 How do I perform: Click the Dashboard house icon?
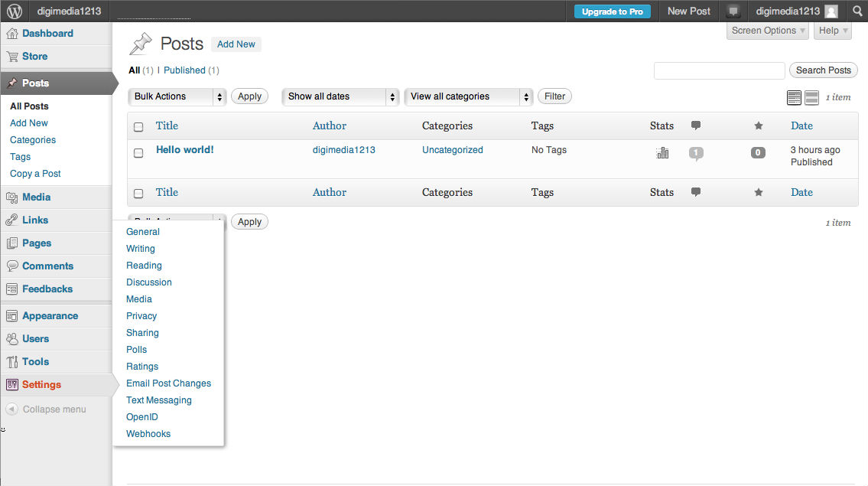click(x=12, y=34)
